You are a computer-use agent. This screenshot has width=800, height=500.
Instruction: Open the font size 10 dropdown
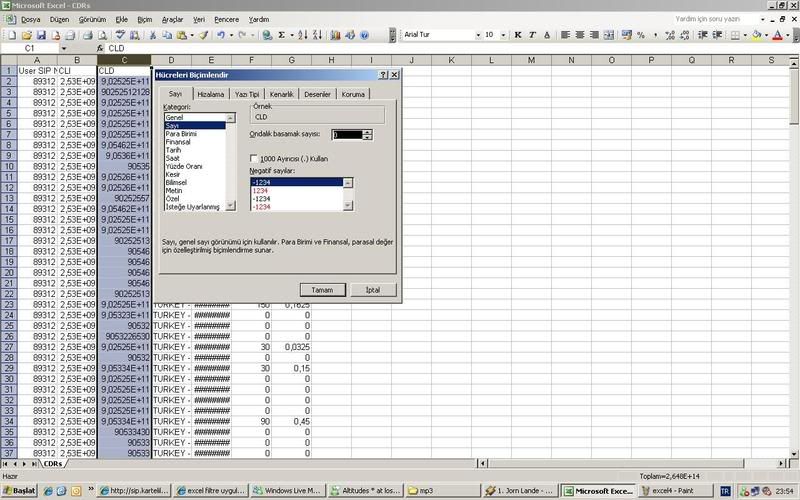click(x=502, y=34)
